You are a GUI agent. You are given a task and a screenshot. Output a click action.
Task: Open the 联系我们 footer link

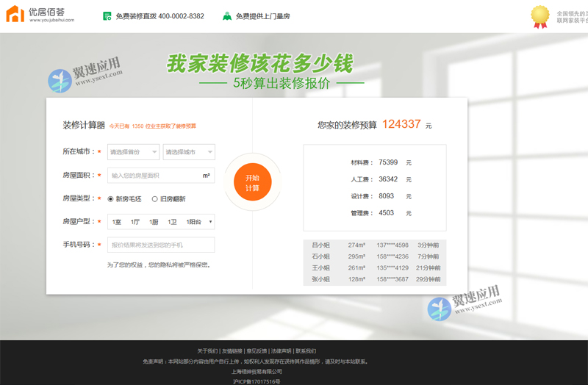click(306, 351)
